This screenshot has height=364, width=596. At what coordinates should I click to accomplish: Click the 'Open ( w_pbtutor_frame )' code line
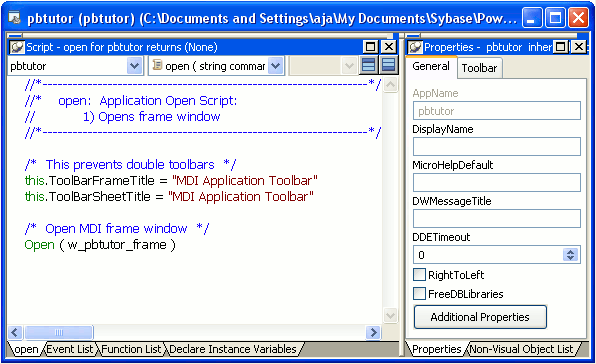coord(100,245)
